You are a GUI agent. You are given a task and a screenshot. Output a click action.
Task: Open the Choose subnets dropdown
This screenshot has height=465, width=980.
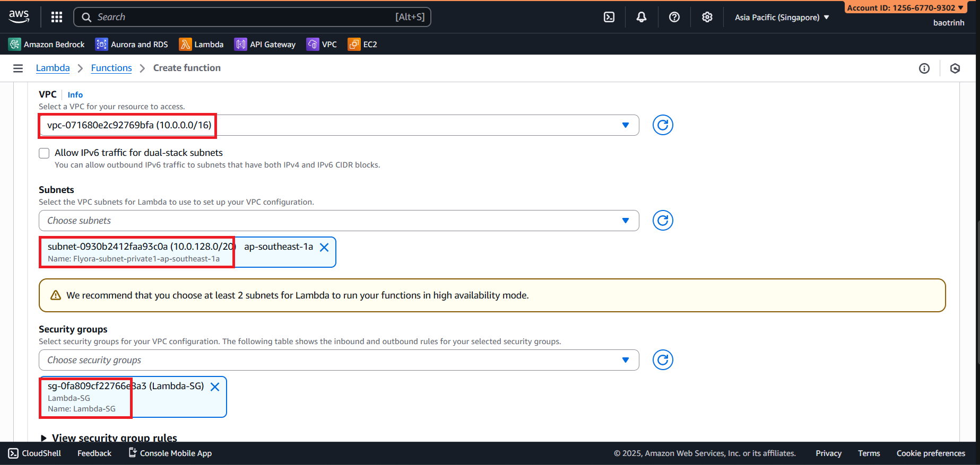pos(339,221)
